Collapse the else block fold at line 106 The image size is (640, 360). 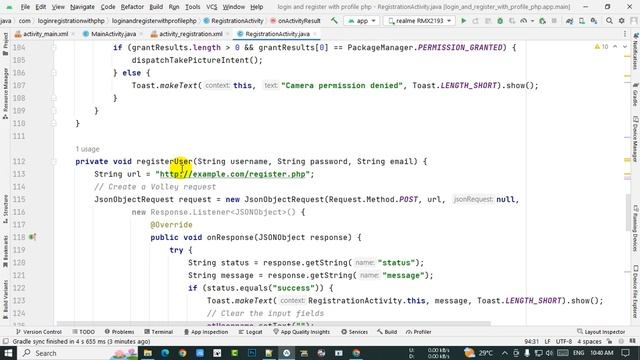(53, 73)
